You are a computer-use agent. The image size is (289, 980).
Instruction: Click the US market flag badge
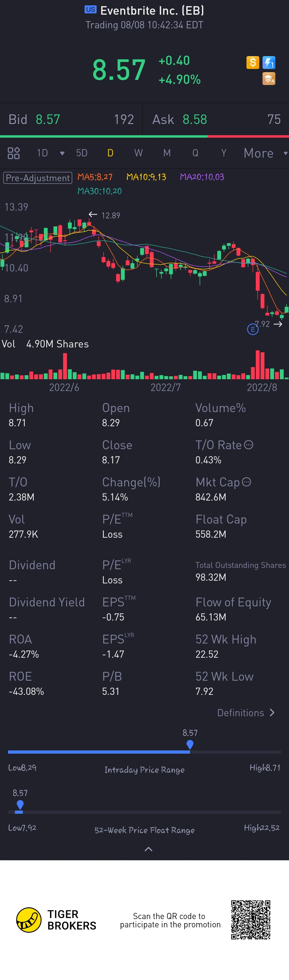pyautogui.click(x=90, y=10)
